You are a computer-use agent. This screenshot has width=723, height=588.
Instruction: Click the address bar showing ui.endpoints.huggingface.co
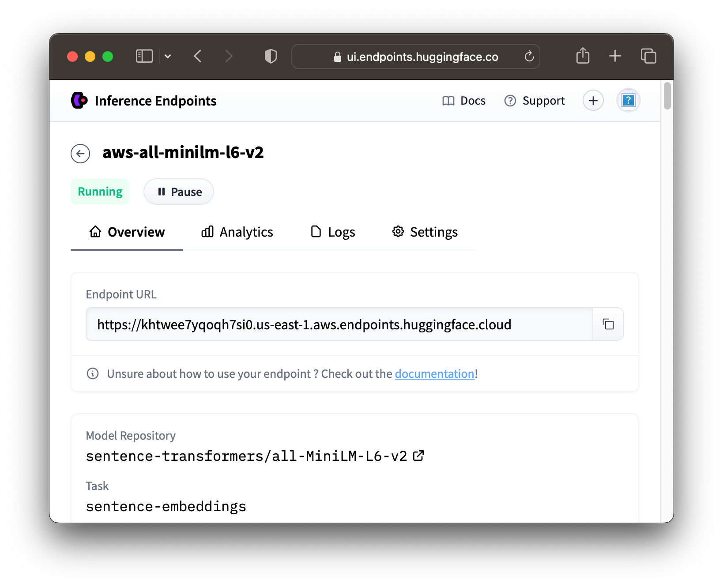coord(416,57)
